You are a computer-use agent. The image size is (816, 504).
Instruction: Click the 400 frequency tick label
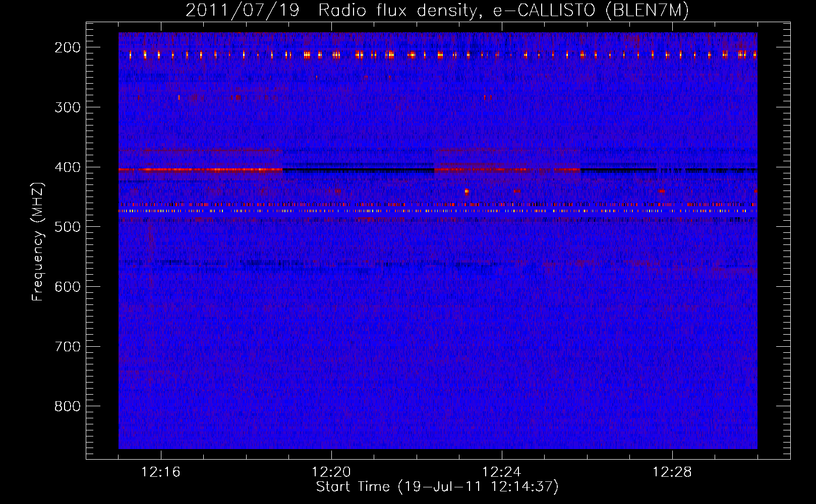[x=68, y=167]
